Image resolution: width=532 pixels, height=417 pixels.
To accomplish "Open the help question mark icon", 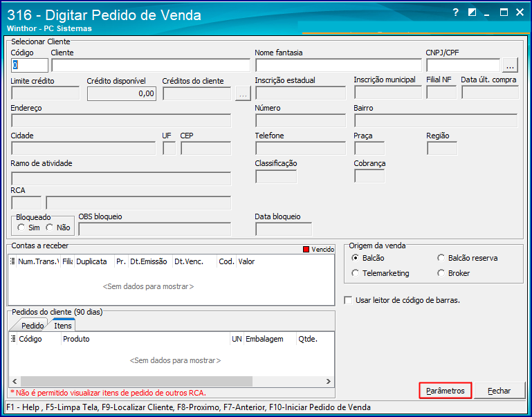I will [x=456, y=13].
